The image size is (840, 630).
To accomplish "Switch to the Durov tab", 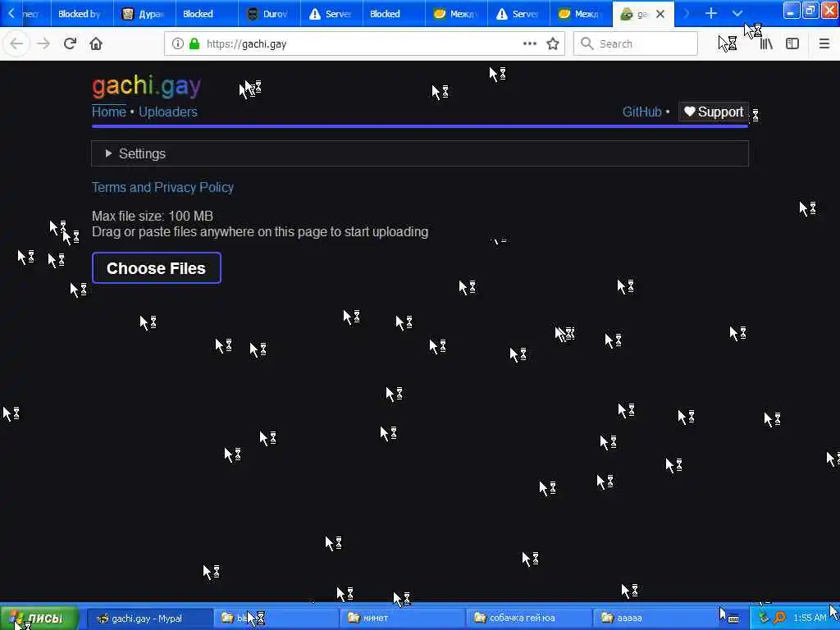I will (269, 14).
